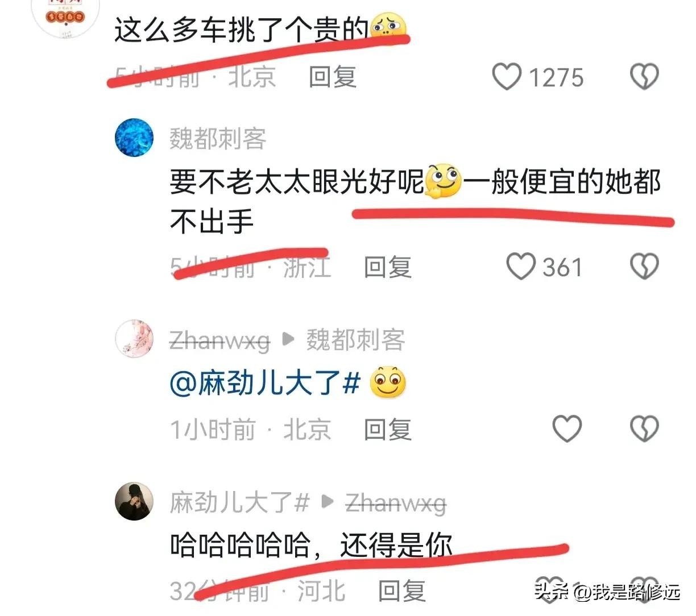Open 魏都刺客's blue avatar
This screenshot has height=616, width=696.
[x=135, y=138]
